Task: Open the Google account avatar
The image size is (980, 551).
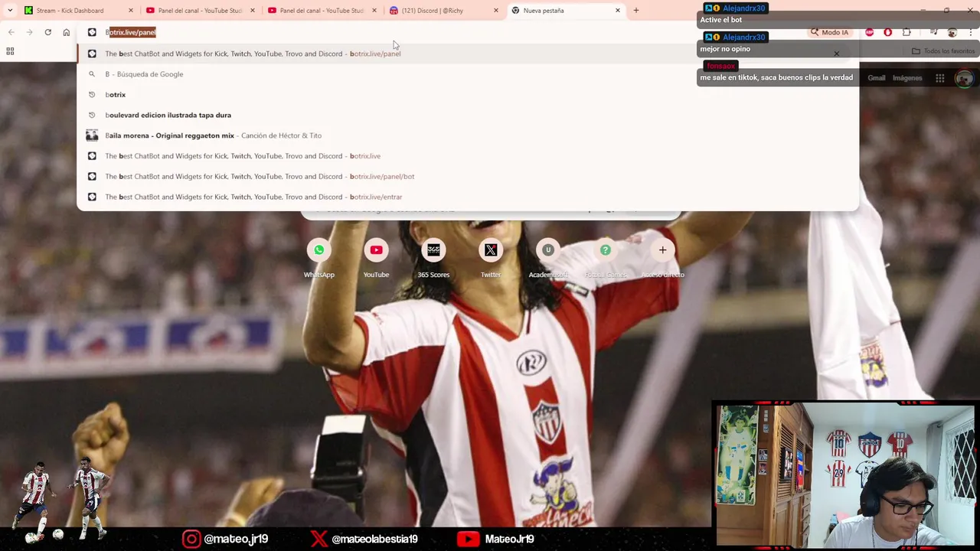Action: 965,78
